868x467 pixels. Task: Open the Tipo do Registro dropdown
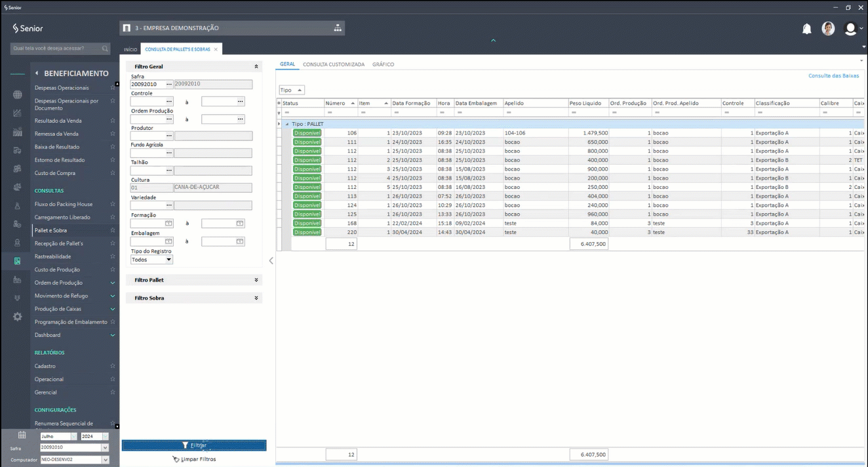(x=168, y=260)
